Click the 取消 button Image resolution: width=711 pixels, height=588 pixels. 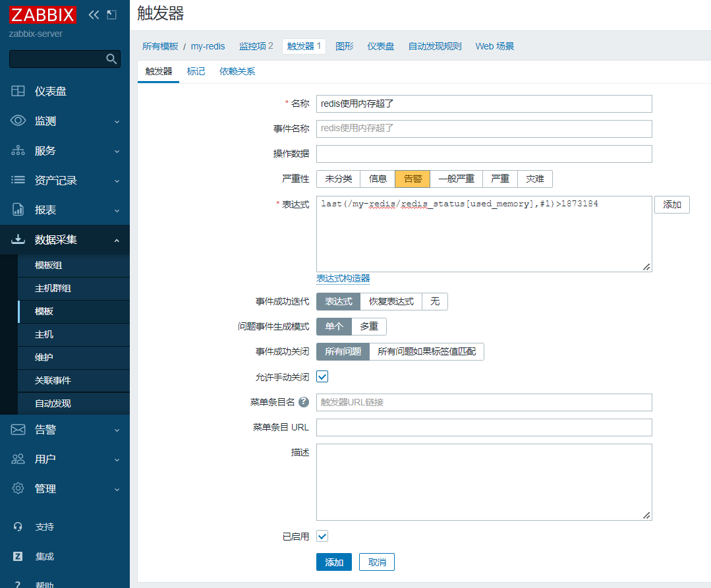pos(377,562)
